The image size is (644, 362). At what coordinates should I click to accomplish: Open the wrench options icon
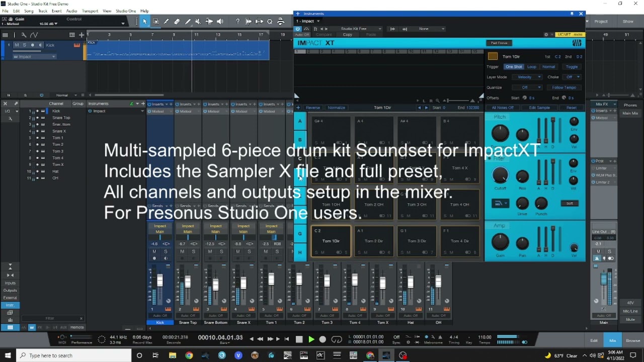[x=23, y=35]
